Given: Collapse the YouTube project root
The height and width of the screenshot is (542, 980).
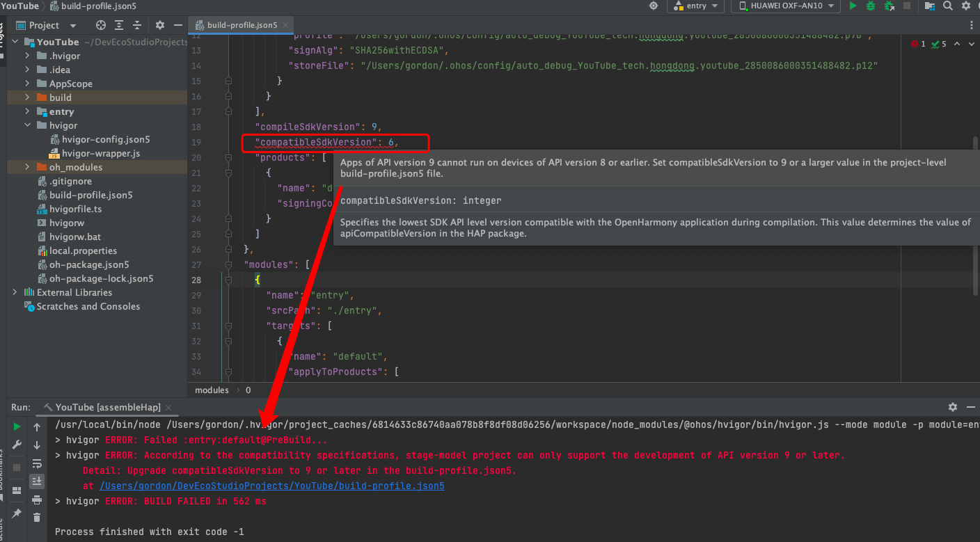Looking at the screenshot, I should [15, 42].
